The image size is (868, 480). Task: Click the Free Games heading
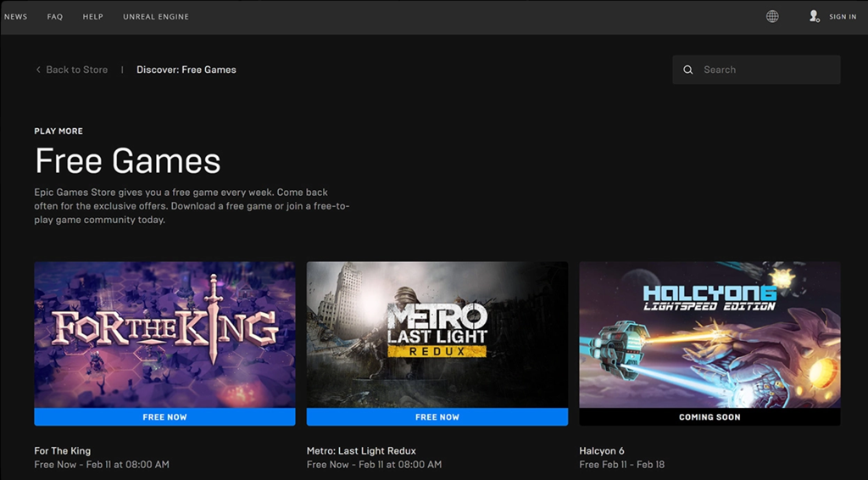[128, 161]
